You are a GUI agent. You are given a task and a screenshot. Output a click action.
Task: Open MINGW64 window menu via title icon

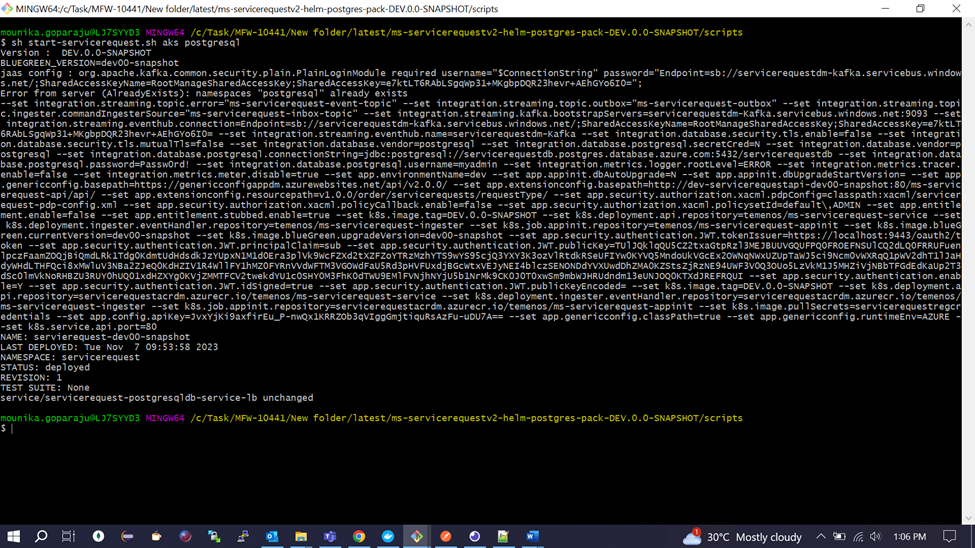8,9
